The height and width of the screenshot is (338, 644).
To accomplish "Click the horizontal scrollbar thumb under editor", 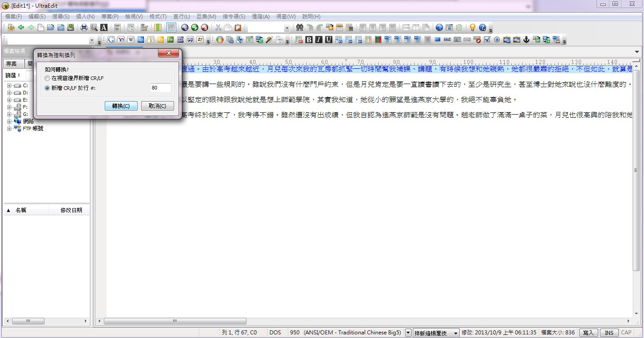I will click(x=175, y=321).
